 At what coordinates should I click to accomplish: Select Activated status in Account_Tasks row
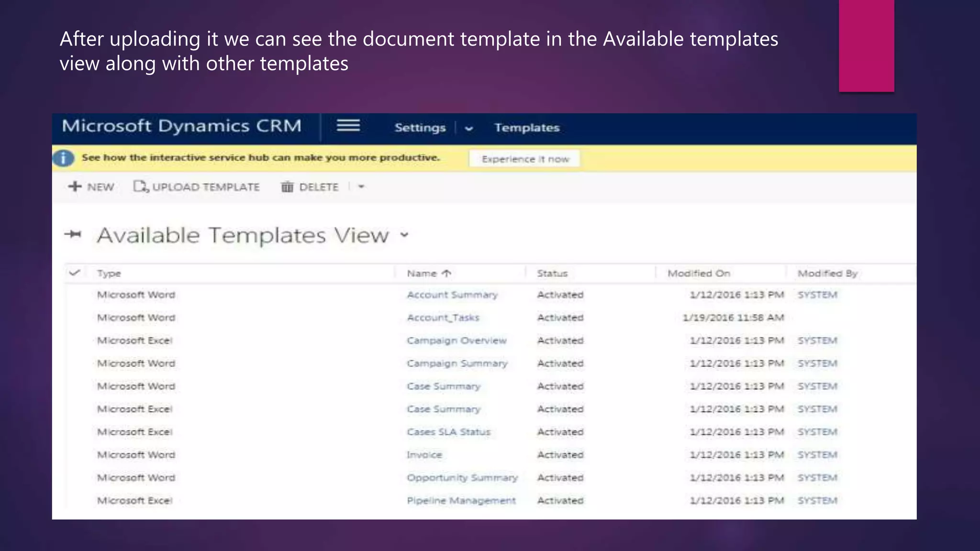click(x=560, y=318)
